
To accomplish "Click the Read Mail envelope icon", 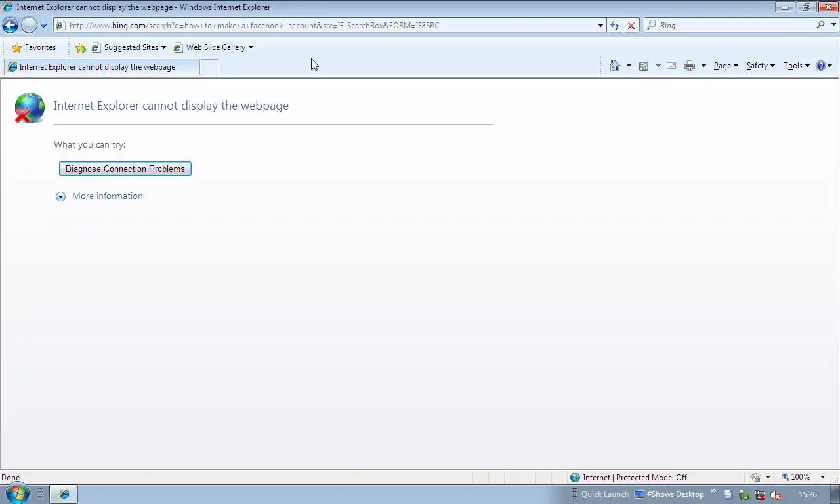I will [671, 66].
